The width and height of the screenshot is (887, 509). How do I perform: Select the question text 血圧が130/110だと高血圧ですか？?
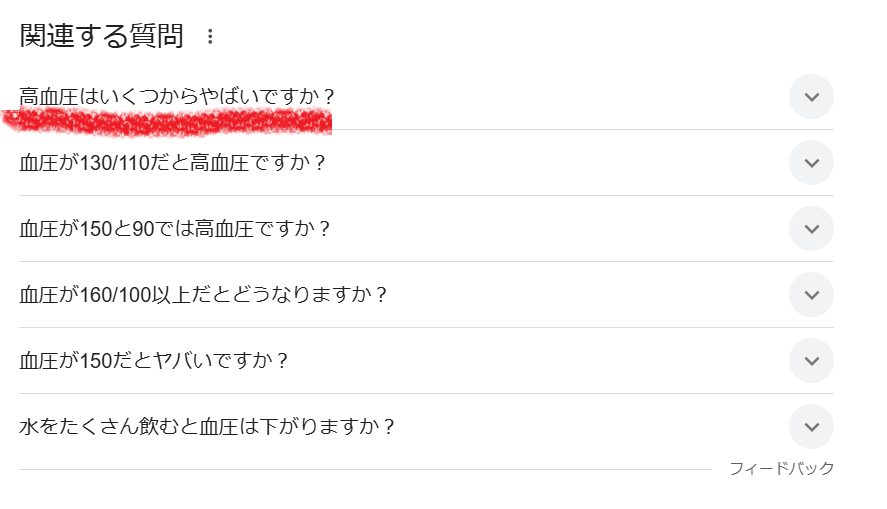(173, 163)
